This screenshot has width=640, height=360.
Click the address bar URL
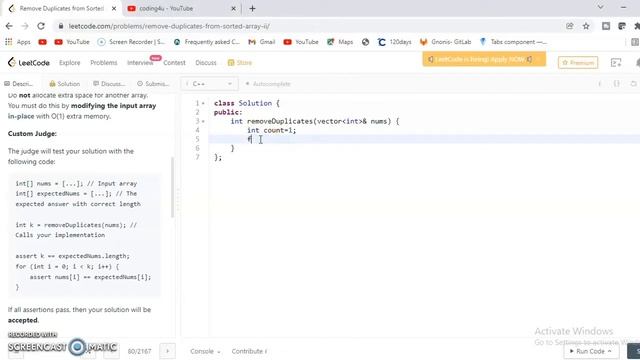(169, 26)
